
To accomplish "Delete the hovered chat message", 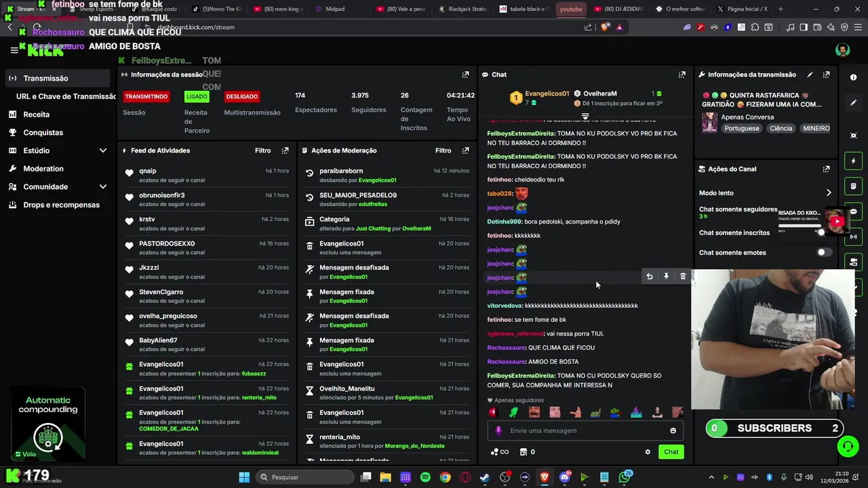I will (683, 277).
